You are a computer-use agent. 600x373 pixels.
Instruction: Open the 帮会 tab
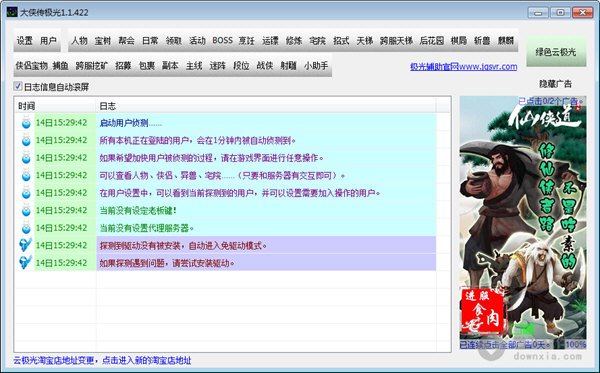[126, 41]
